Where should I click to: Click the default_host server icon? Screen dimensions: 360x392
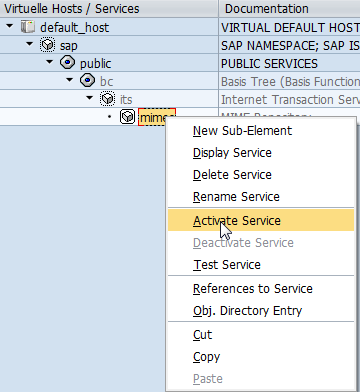[x=28, y=27]
